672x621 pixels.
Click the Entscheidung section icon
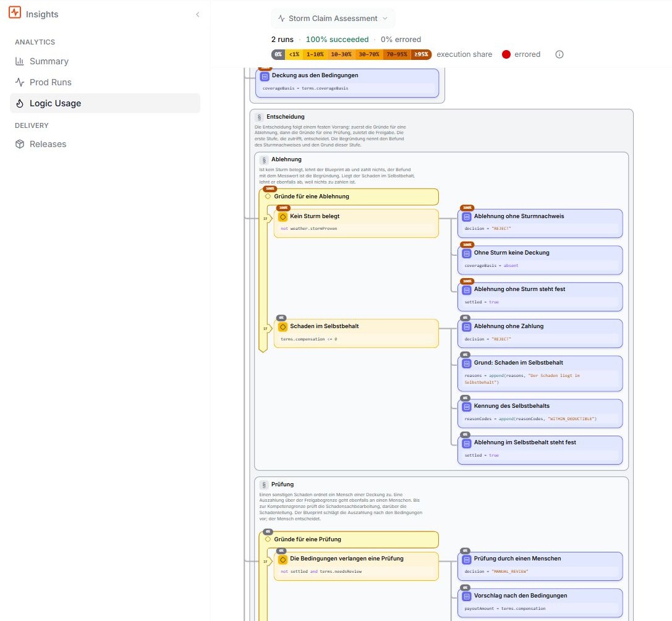pyautogui.click(x=259, y=117)
